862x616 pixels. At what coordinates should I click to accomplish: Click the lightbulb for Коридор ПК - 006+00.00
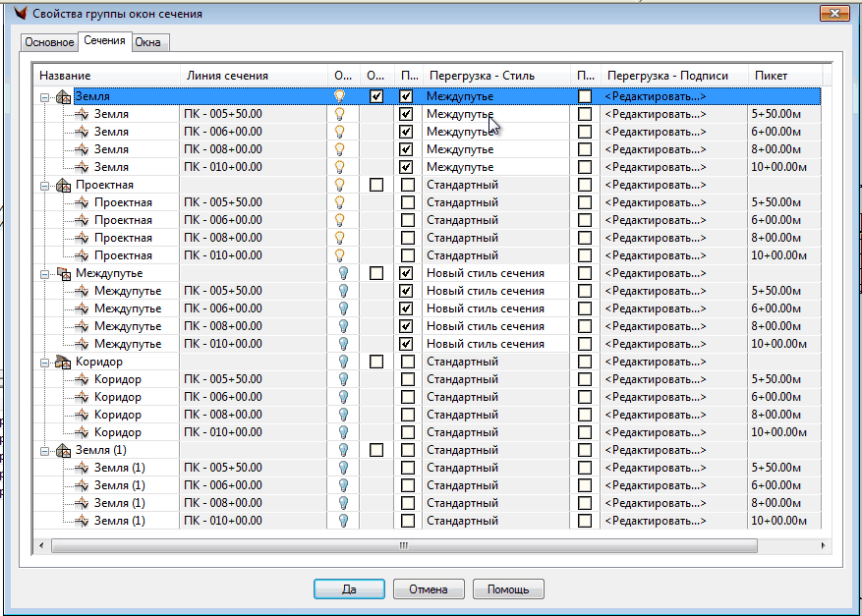point(342,397)
